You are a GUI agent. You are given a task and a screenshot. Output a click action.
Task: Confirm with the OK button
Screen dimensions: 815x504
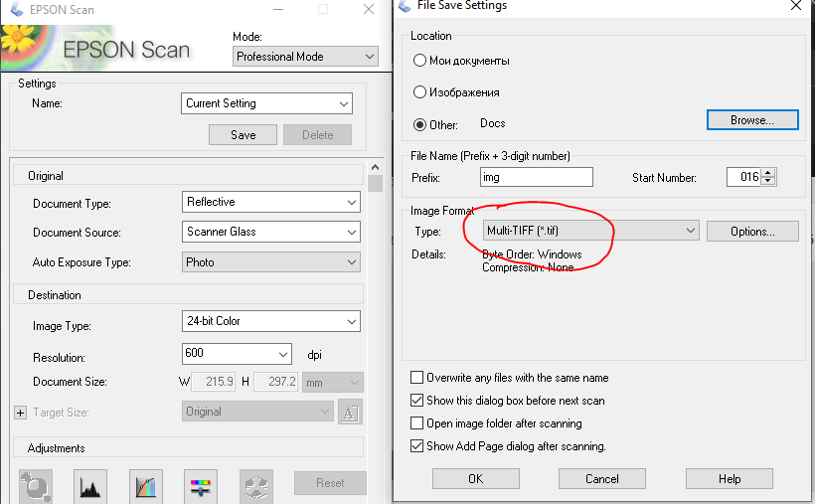coord(476,478)
